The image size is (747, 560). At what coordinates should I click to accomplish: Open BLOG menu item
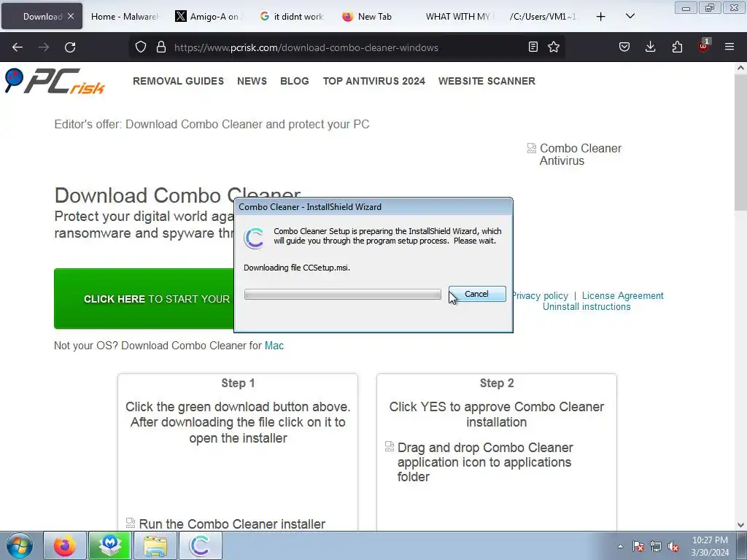pyautogui.click(x=295, y=81)
